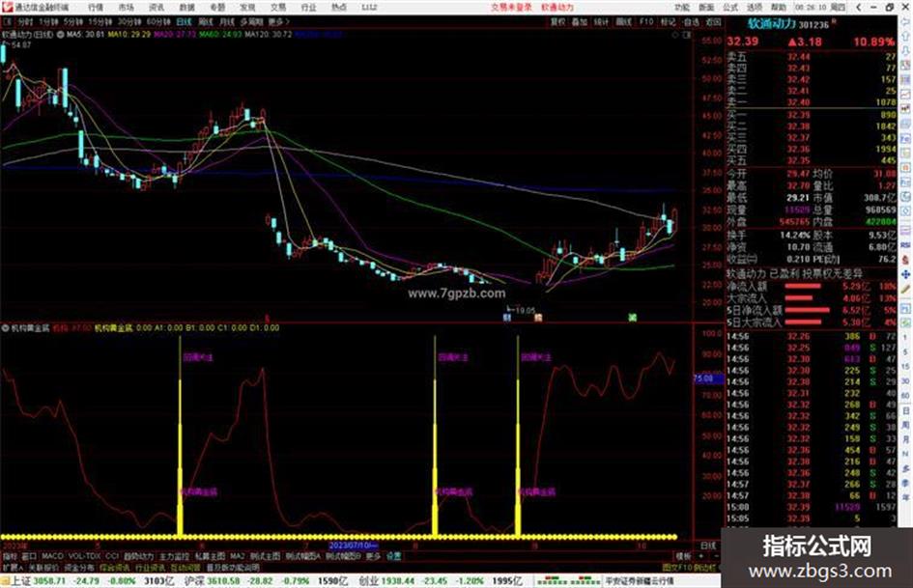Viewport: 913px width, 588px height.
Task: Click the 沪深 index value in status bar
Action: [223, 581]
